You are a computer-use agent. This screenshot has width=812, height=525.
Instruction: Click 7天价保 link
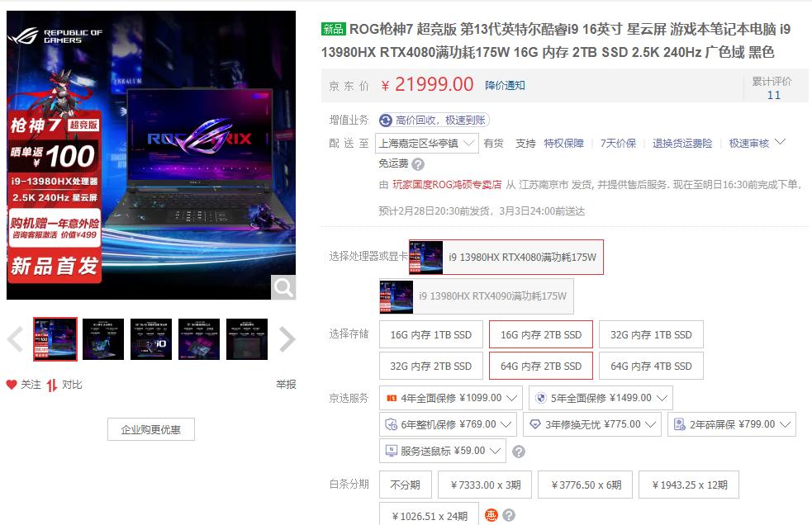pyautogui.click(x=618, y=144)
